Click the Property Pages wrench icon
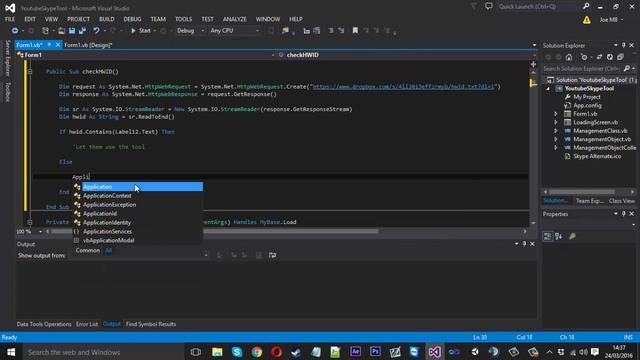This screenshot has width=640, height=360. pyautogui.click(x=572, y=236)
